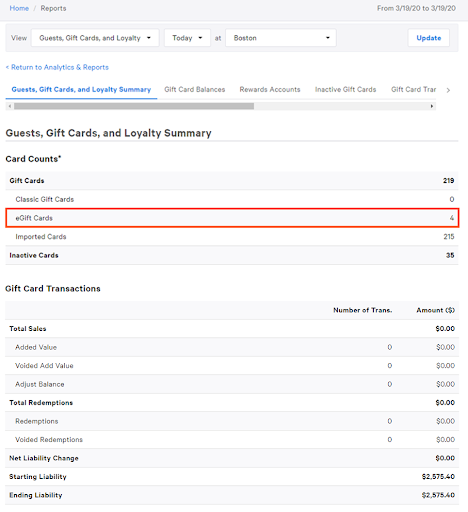468x512 pixels.
Task: Select the Ending Liability row label
Action: click(x=36, y=495)
